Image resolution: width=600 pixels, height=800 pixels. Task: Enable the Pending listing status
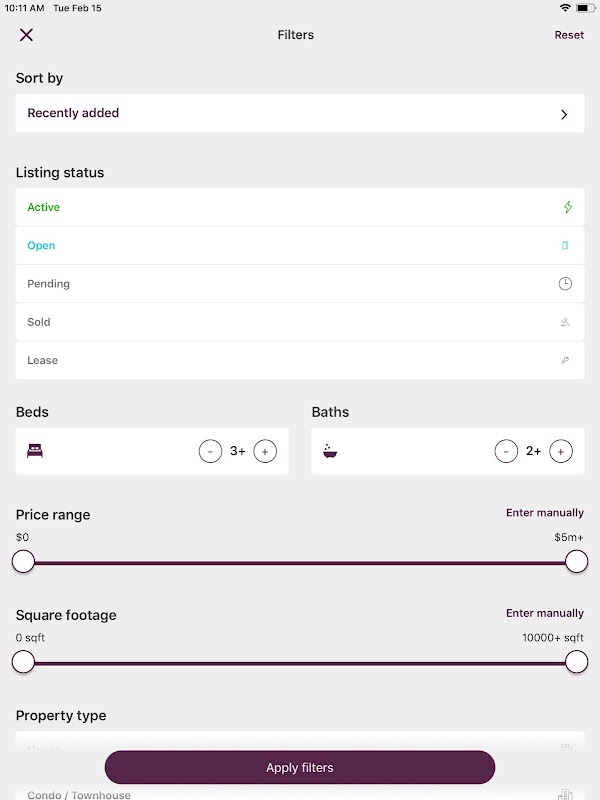tap(49, 284)
